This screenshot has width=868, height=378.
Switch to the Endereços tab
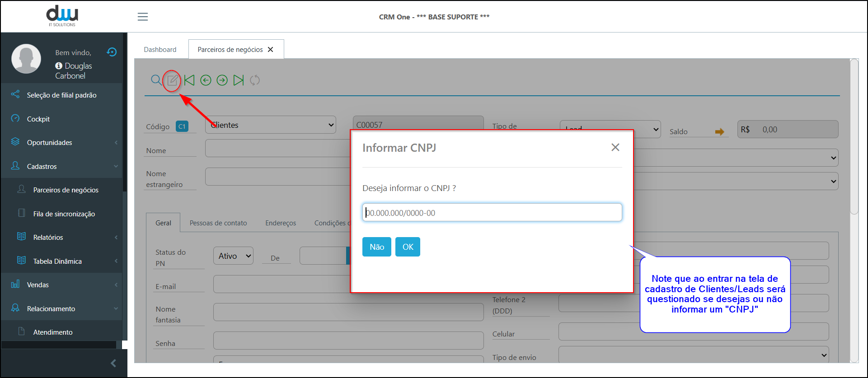tap(281, 223)
